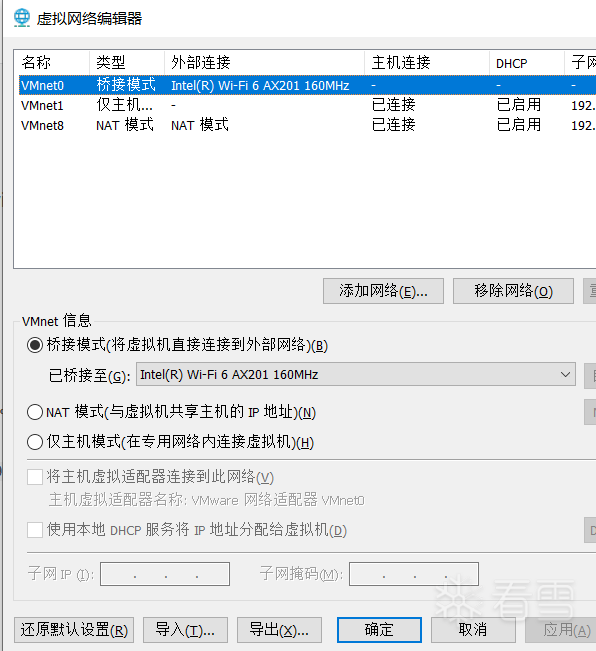The width and height of the screenshot is (596, 651).
Task: Click VMnet1's 仅主机... type cell
Action: (124, 105)
